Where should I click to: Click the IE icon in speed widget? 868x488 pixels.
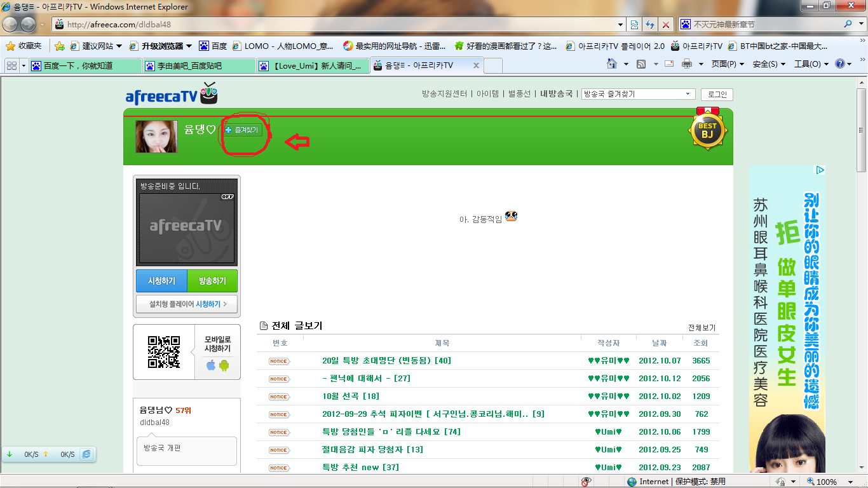click(x=86, y=454)
